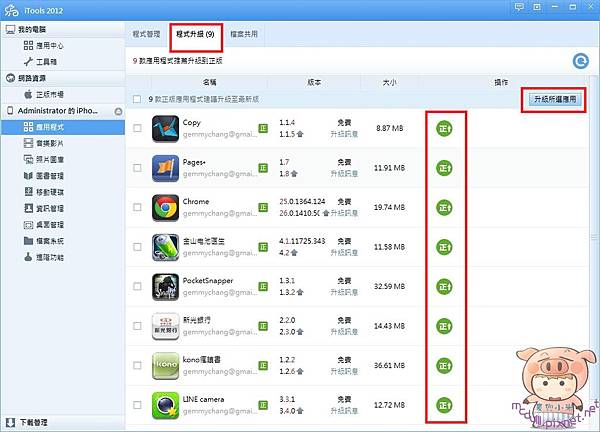This screenshot has width=600, height=432.
Task: Click the 32.59 MB size of PocketSnapper
Action: 389,287
